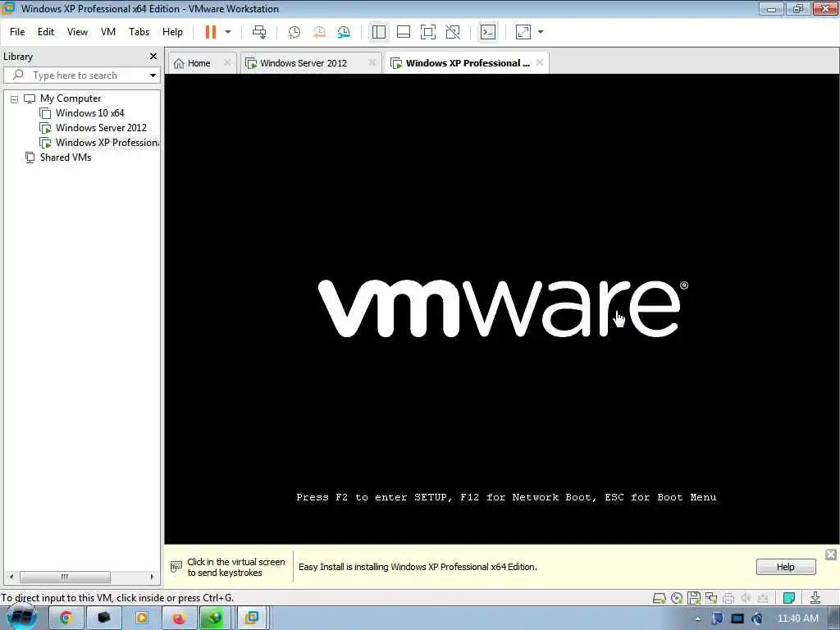
Task: Click the Unity mode toolbar icon
Action: point(453,32)
